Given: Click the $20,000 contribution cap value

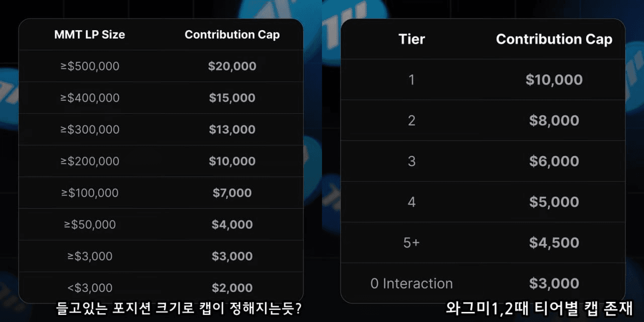Looking at the screenshot, I should coord(232,66).
